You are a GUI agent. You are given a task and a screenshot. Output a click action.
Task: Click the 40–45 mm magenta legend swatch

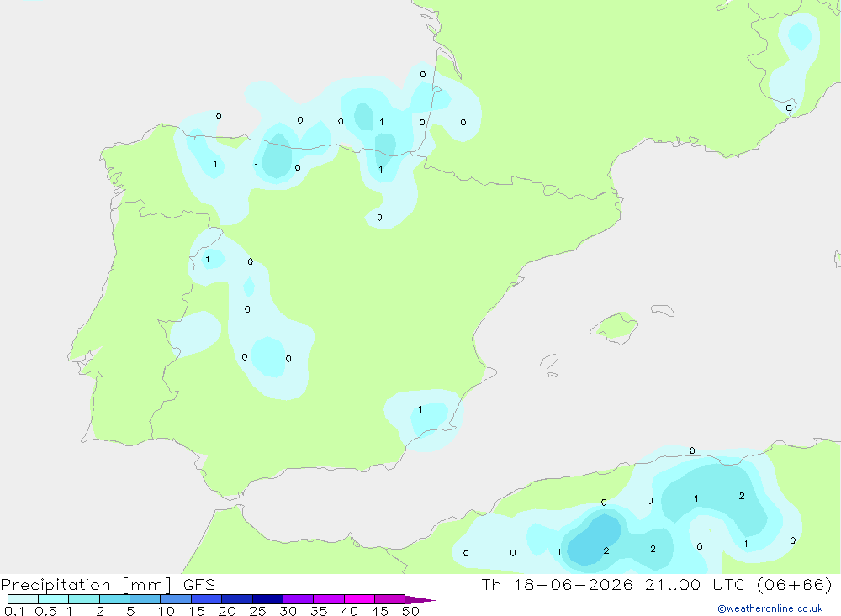tap(359, 599)
